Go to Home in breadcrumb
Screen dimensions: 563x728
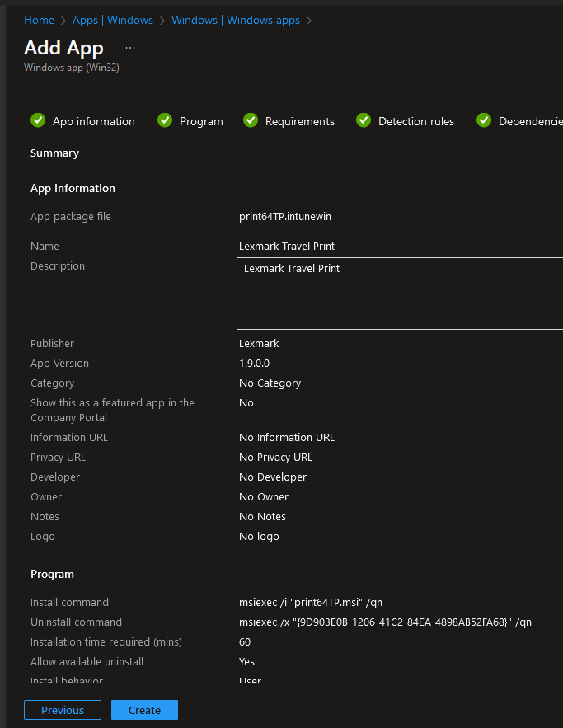tap(39, 20)
